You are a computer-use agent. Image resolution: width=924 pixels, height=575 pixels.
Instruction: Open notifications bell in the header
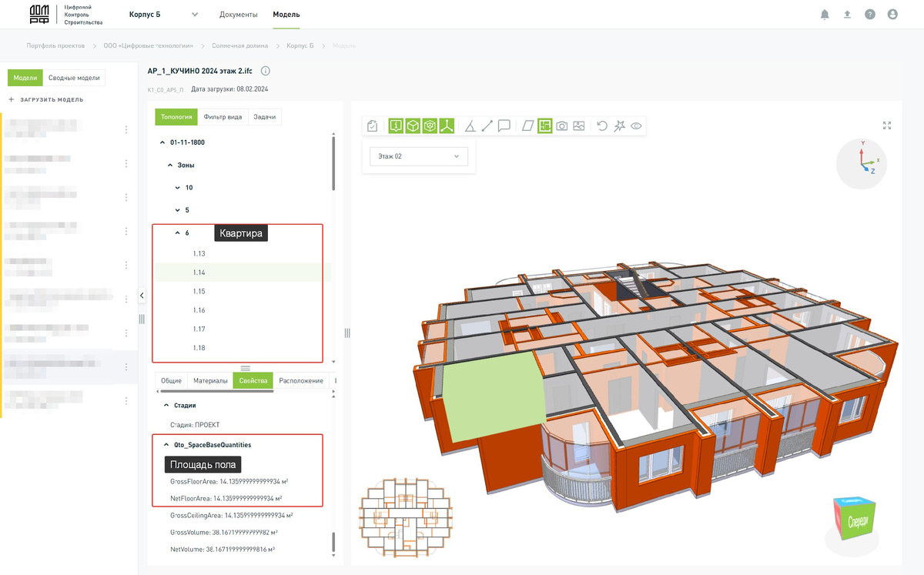point(825,15)
